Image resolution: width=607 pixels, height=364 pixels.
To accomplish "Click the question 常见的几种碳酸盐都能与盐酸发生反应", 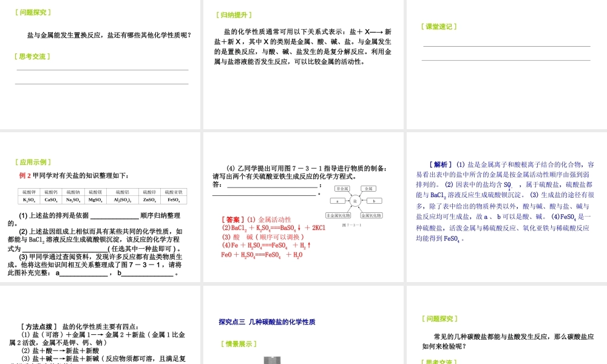I will coord(508,342).
